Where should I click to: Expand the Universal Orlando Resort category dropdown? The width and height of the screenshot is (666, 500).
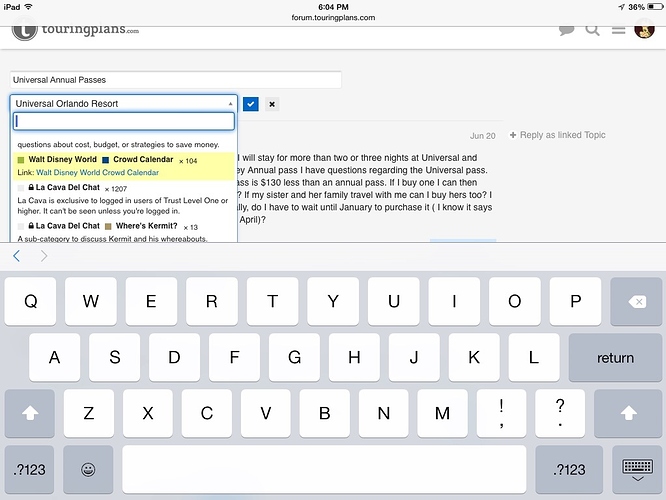(124, 103)
